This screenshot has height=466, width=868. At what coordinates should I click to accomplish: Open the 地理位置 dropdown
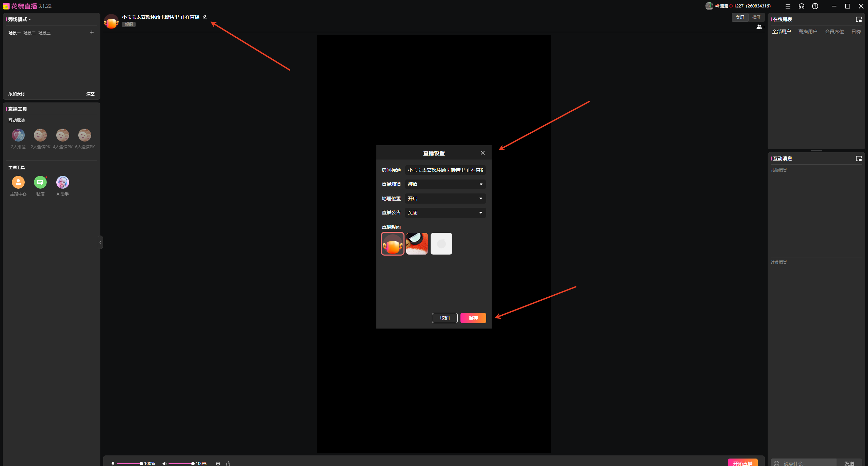pyautogui.click(x=445, y=199)
